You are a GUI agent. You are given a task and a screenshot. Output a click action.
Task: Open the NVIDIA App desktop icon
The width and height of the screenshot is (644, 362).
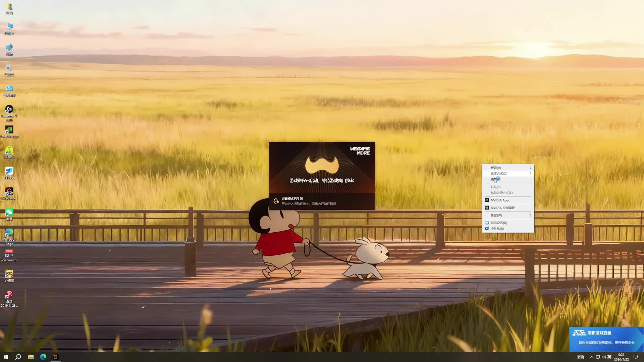pyautogui.click(x=9, y=130)
